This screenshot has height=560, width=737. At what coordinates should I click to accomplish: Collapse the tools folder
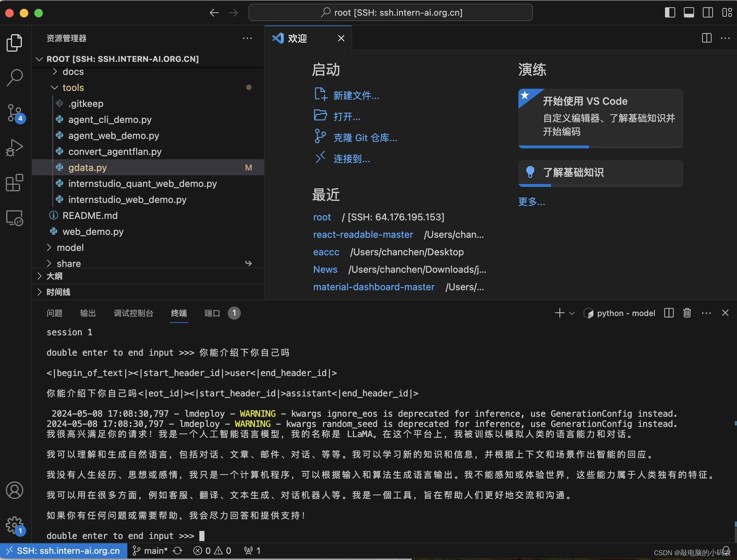click(x=148, y=88)
